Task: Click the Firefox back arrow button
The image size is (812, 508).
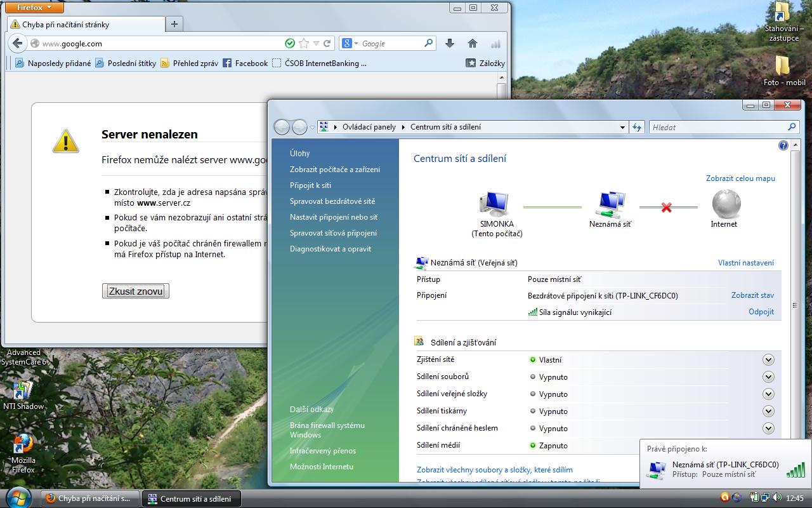Action: (16, 43)
